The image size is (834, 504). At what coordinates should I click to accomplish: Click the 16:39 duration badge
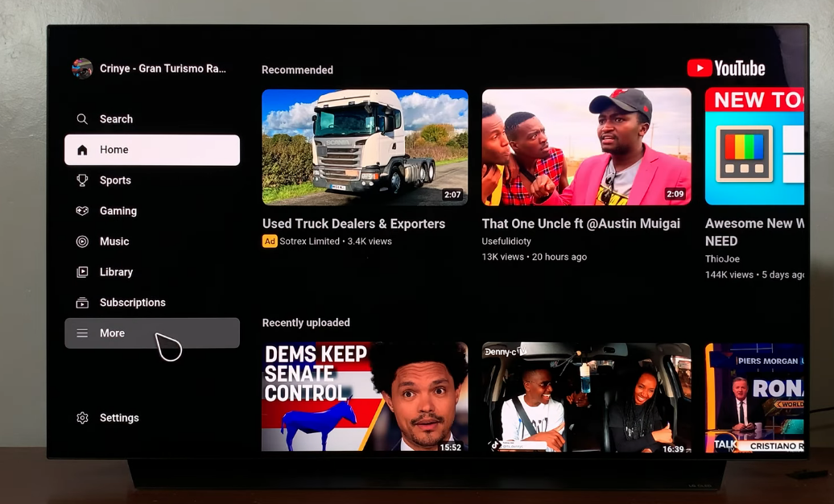click(x=673, y=448)
